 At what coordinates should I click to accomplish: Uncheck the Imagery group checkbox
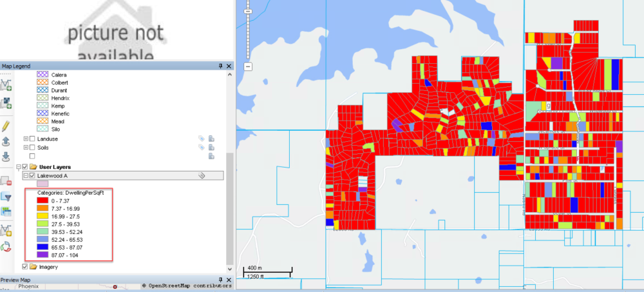(25, 267)
